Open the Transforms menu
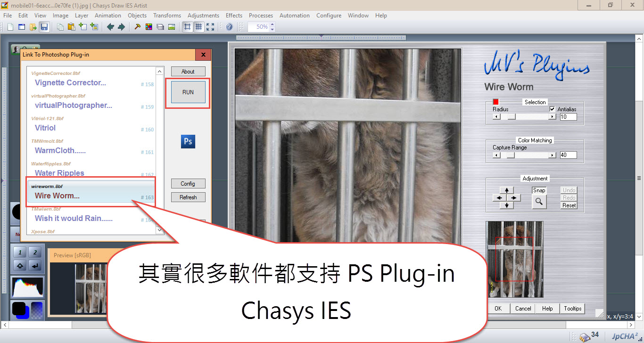The image size is (644, 343). pyautogui.click(x=167, y=16)
